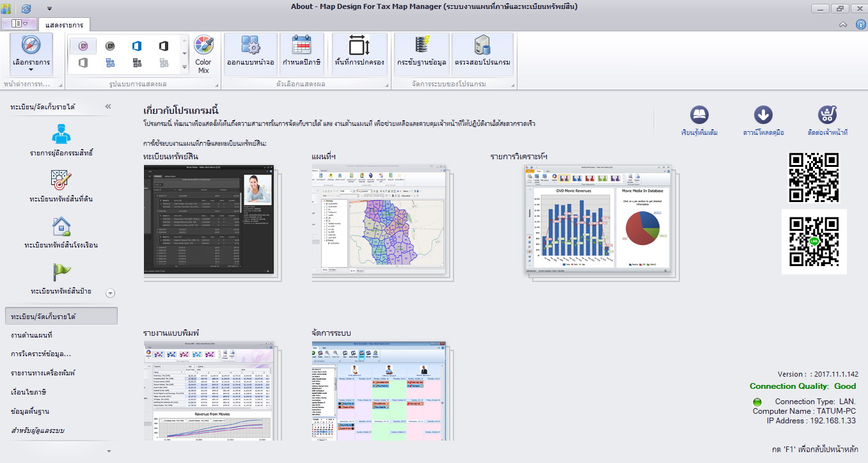The height and width of the screenshot is (463, 868).
Task: Click the จัดการระบบ scheduler thumbnail
Action: pos(384,391)
